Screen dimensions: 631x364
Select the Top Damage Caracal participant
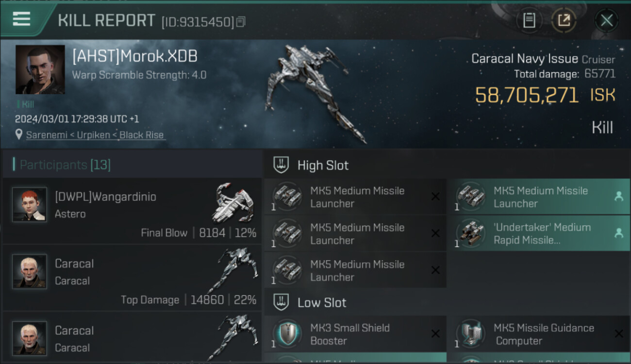[x=133, y=278]
